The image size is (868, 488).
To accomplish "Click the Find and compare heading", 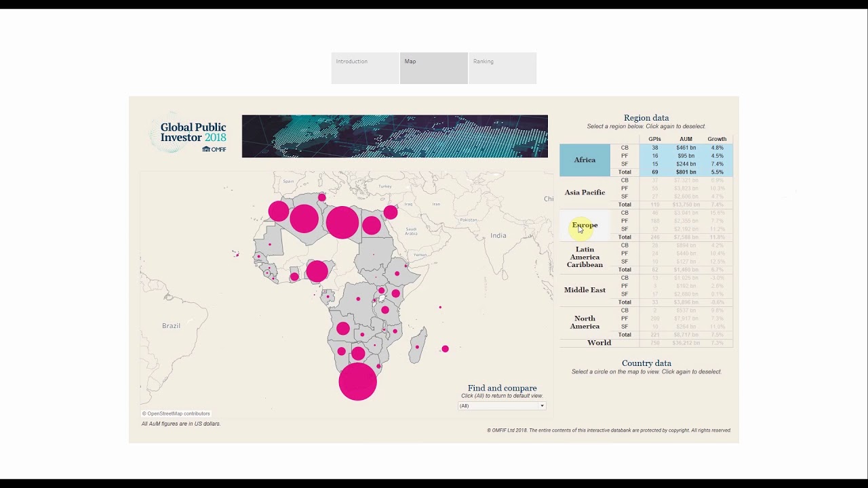I will [x=502, y=388].
